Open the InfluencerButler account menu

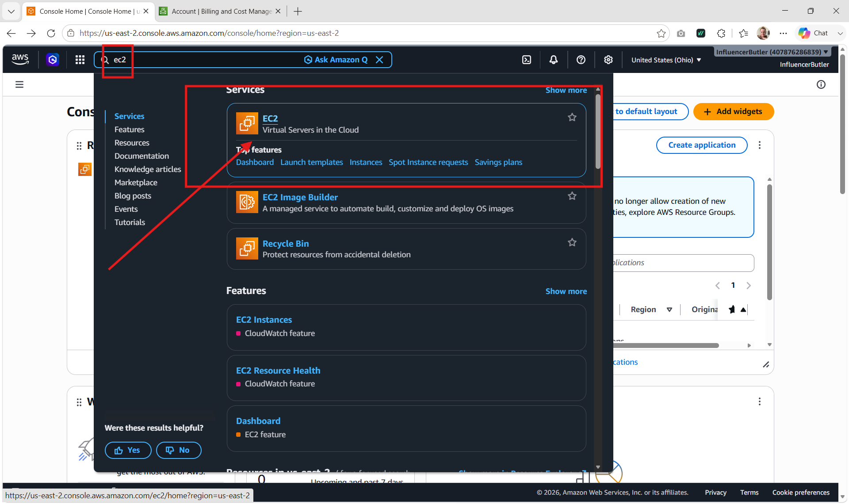(x=772, y=52)
